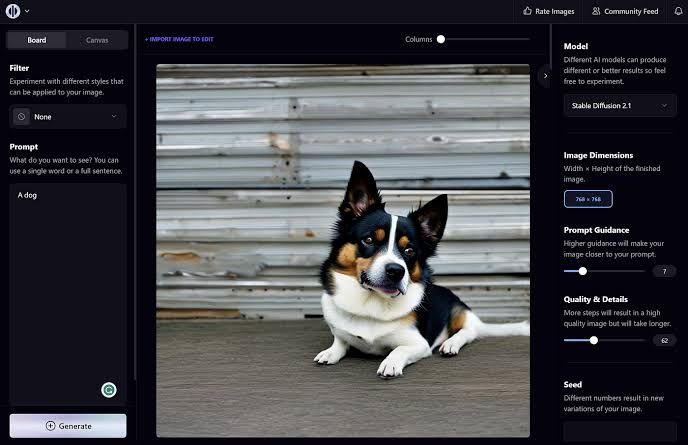Viewport: 688px width, 445px height.
Task: Click the no-filter circle icon
Action: coord(22,117)
